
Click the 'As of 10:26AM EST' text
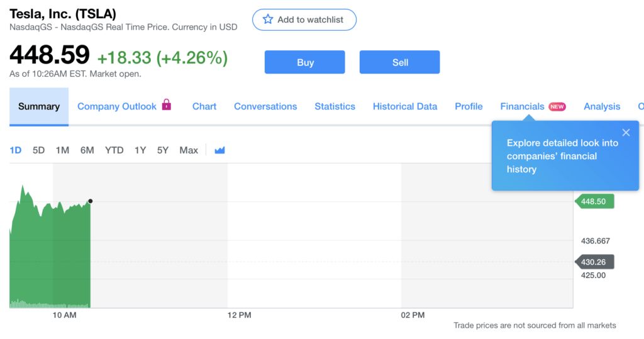(x=75, y=74)
